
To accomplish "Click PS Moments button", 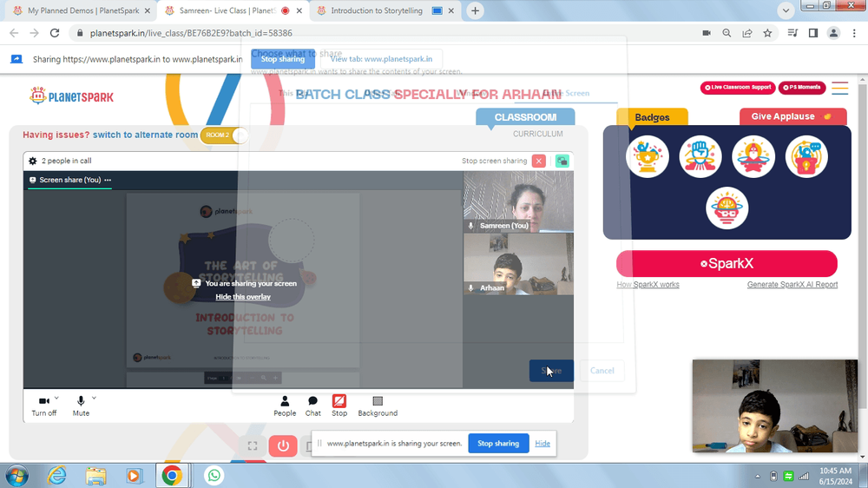I will pos(802,88).
